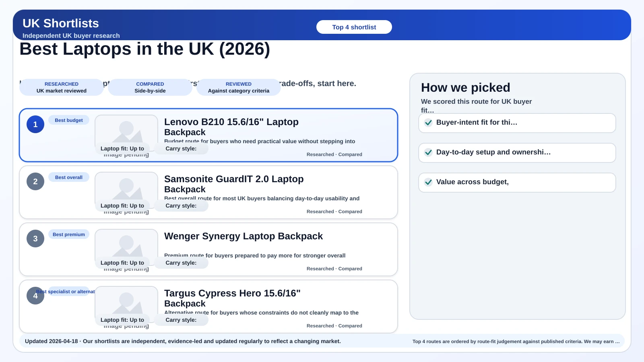
Task: Click the Carry style chip on Lenovo card
Action: 181,148
